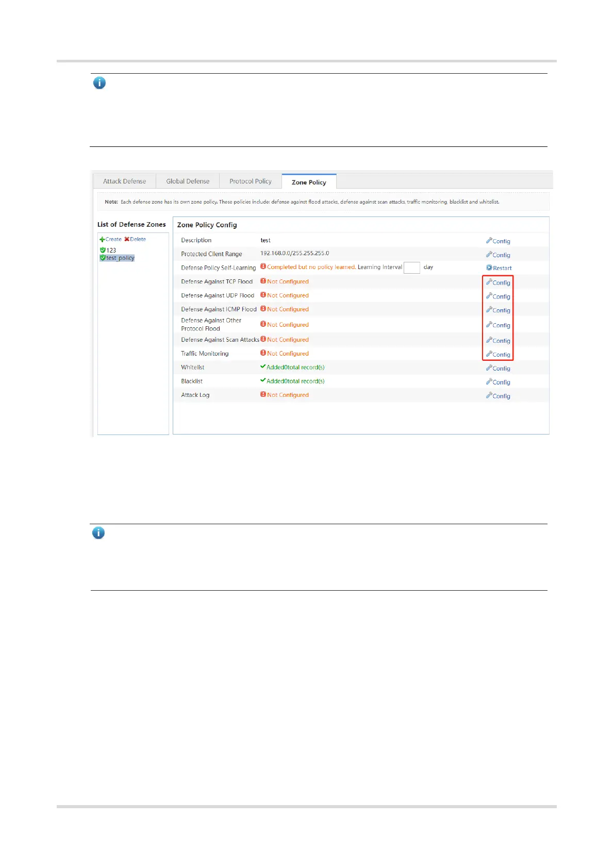Click the Create defense zone plus icon
This screenshot has height=868, width=614.
pyautogui.click(x=102, y=240)
